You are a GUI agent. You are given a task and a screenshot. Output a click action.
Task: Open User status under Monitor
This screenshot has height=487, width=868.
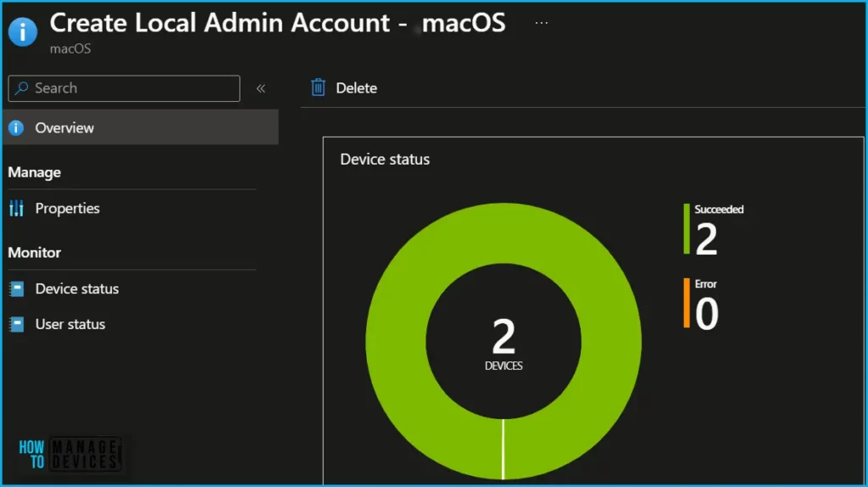(70, 324)
